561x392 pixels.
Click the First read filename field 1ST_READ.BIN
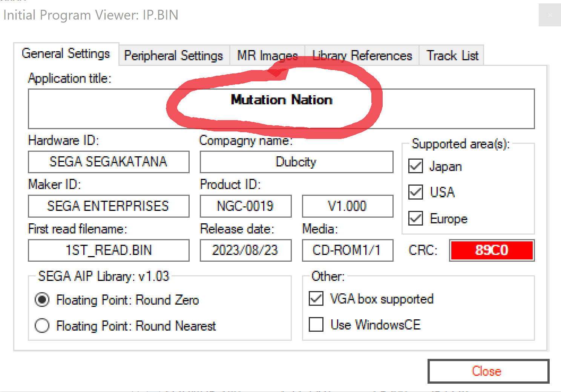pyautogui.click(x=109, y=250)
